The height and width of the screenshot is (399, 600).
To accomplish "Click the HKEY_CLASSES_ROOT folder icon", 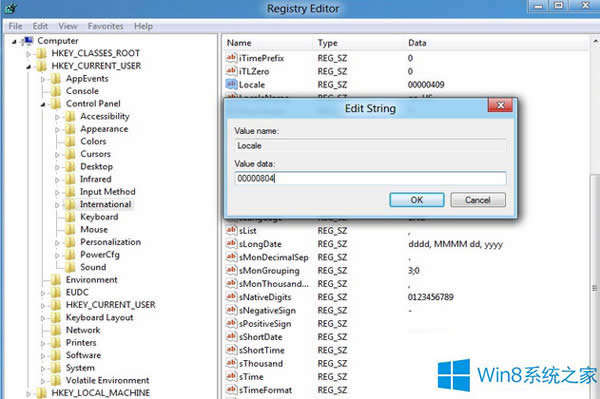I will (x=41, y=53).
